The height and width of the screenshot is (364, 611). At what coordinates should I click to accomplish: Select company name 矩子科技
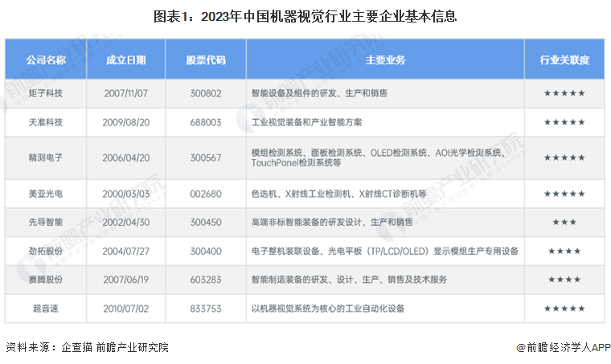pyautogui.click(x=46, y=93)
